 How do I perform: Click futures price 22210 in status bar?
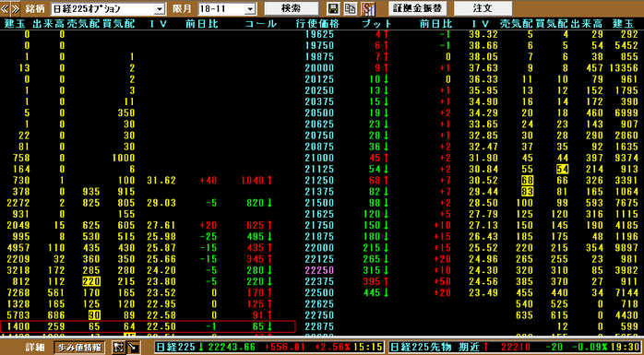pos(517,348)
